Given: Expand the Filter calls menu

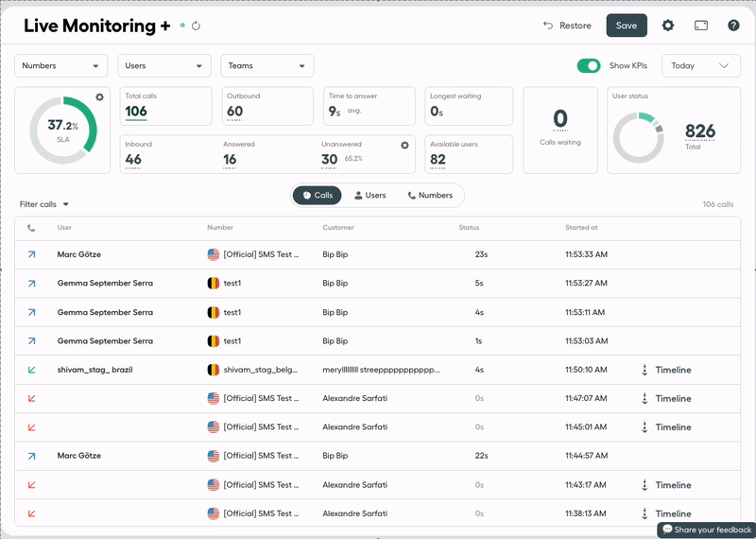Looking at the screenshot, I should coord(44,204).
